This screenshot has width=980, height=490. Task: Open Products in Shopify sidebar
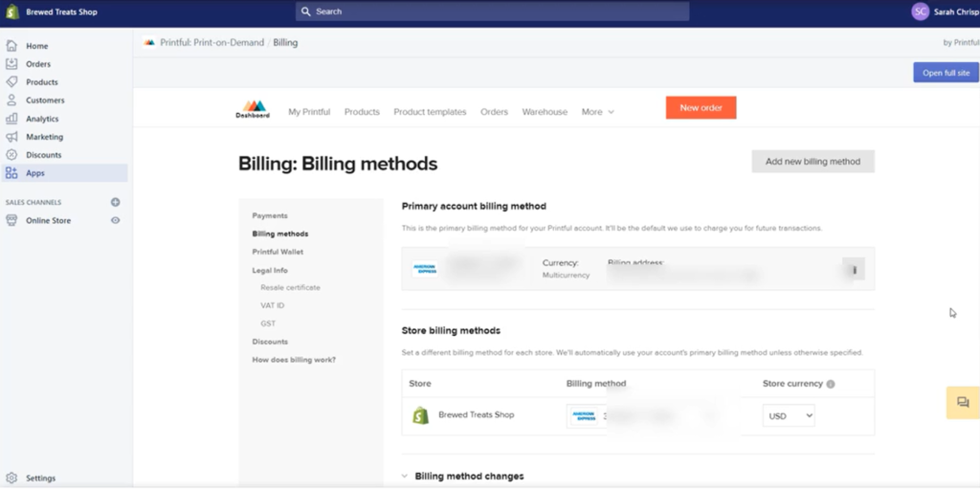coord(42,82)
